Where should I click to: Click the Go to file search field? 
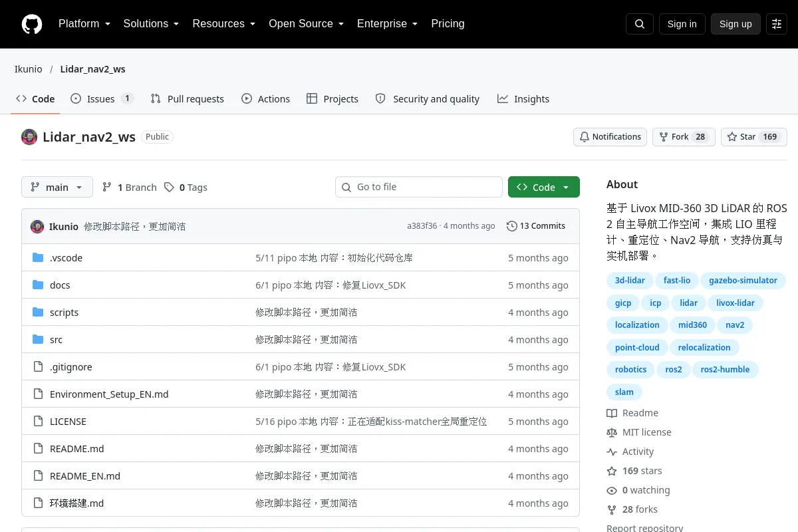click(x=419, y=187)
